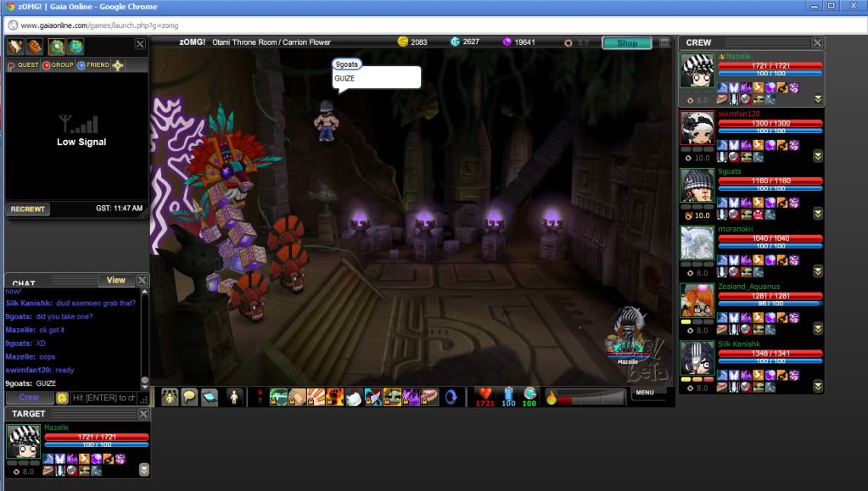Use the purple flame ring skill slot
Viewport: 868px width, 491px height.
[411, 397]
